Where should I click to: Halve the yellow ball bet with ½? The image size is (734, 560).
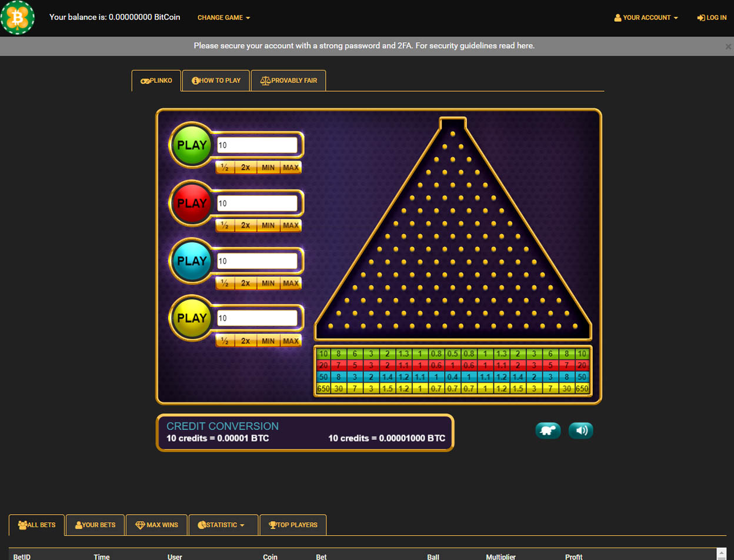225,341
